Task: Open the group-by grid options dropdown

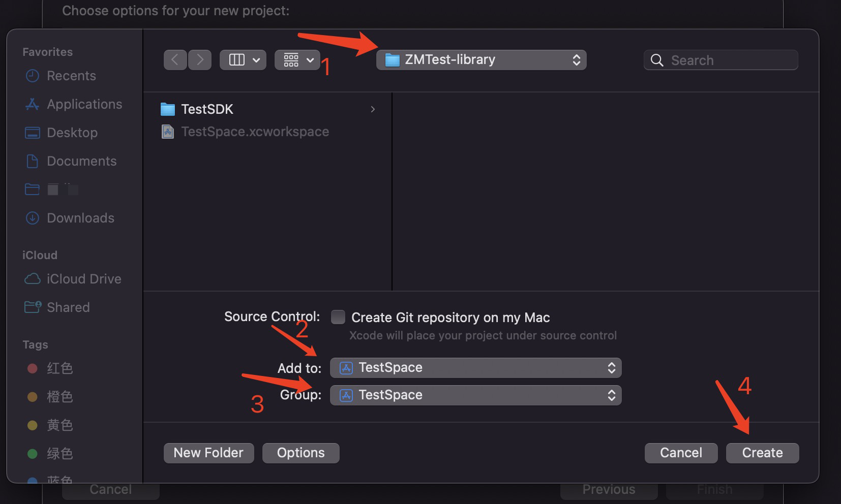Action: tap(297, 60)
